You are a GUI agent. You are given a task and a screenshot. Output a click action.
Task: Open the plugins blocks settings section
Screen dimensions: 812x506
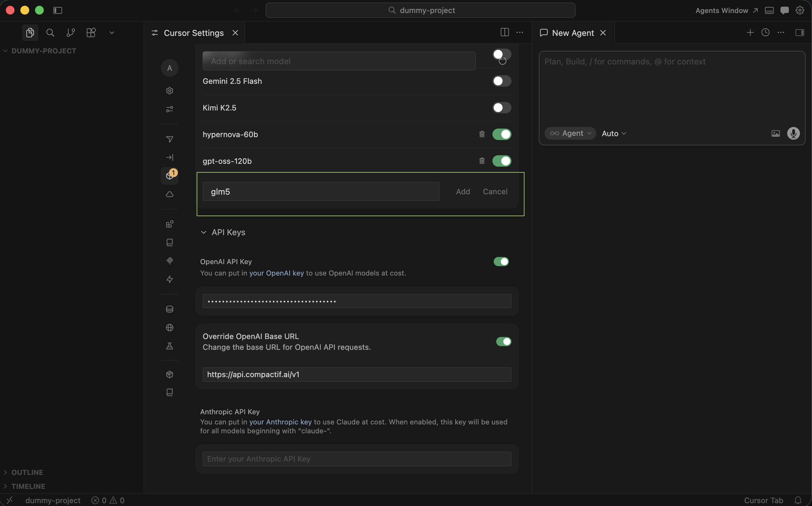pyautogui.click(x=169, y=224)
